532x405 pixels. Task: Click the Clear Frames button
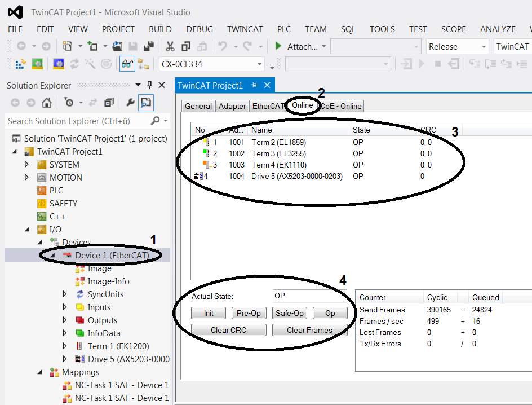click(309, 330)
